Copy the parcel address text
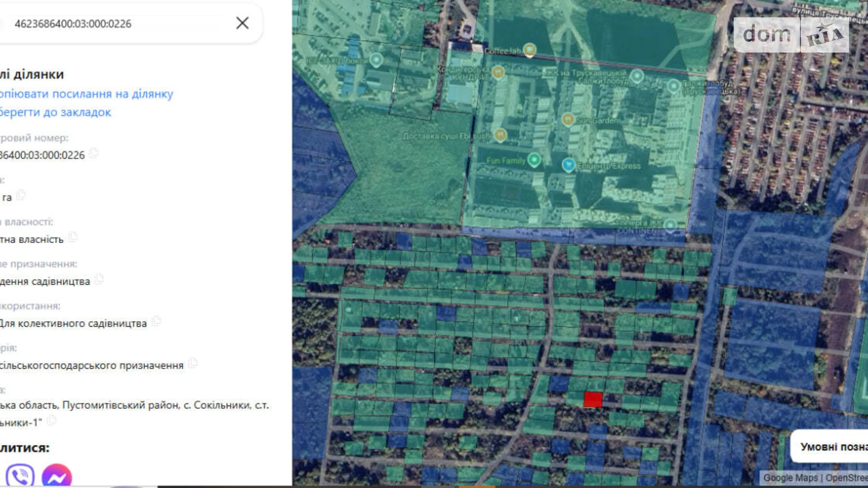 click(52, 421)
